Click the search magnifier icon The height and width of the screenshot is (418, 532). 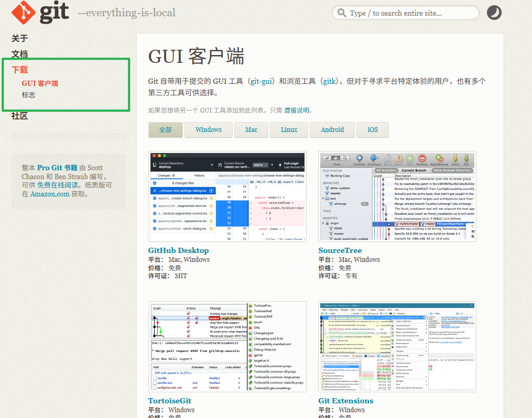[342, 13]
